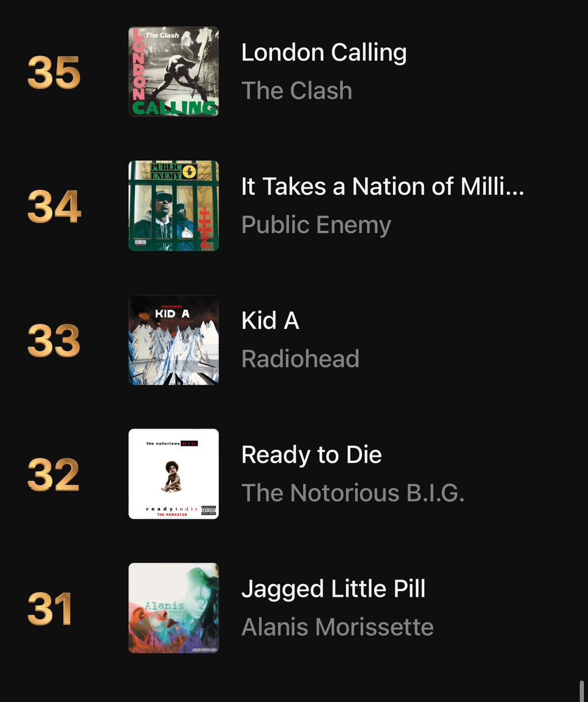Select the Public Enemy artist name
Image resolution: width=588 pixels, height=702 pixels.
coord(316,225)
